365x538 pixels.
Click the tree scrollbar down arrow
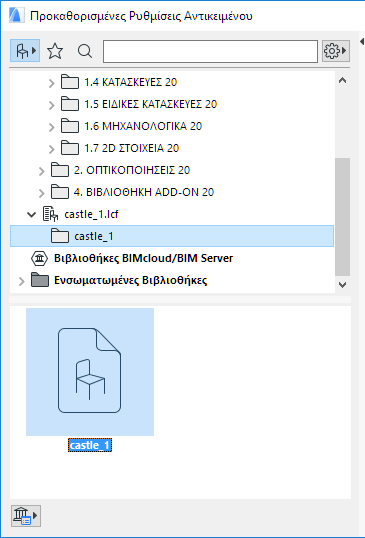[x=342, y=284]
